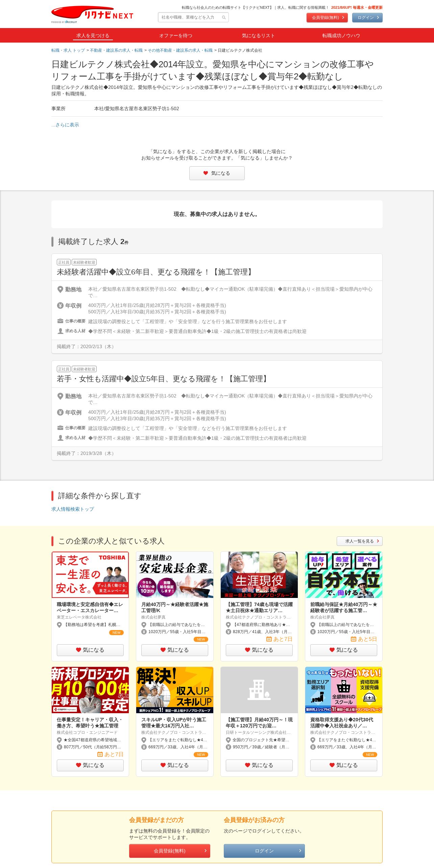Click yen salary icon in 未経験者活躍中 job

(60, 306)
